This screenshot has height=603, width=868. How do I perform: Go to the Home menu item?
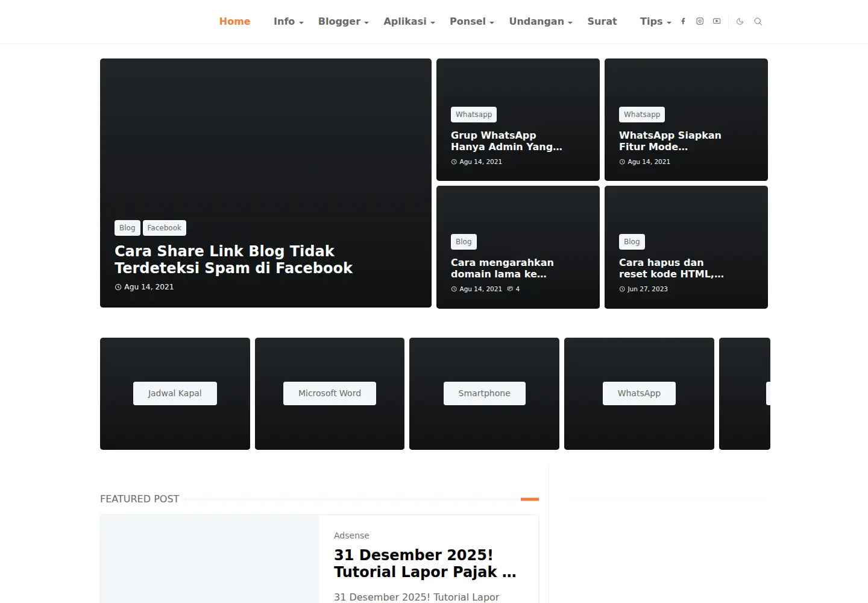click(234, 21)
